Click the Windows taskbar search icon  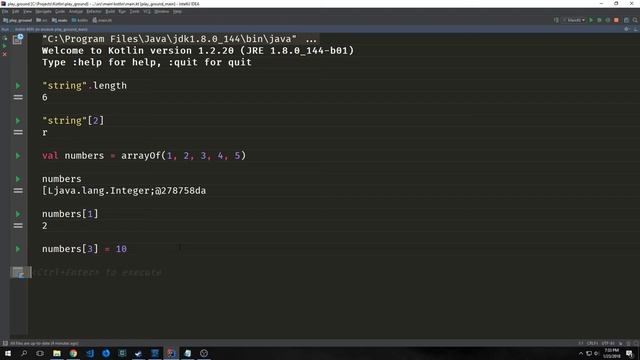point(24,353)
